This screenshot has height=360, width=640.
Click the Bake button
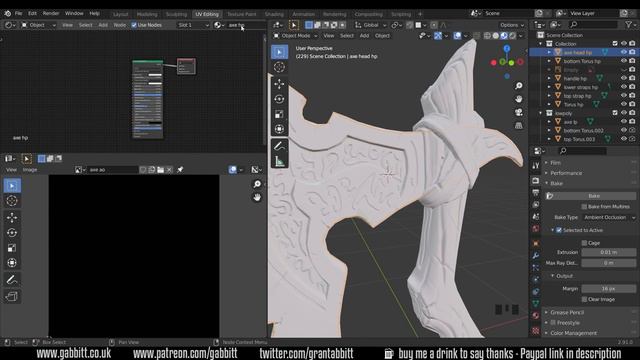point(595,196)
